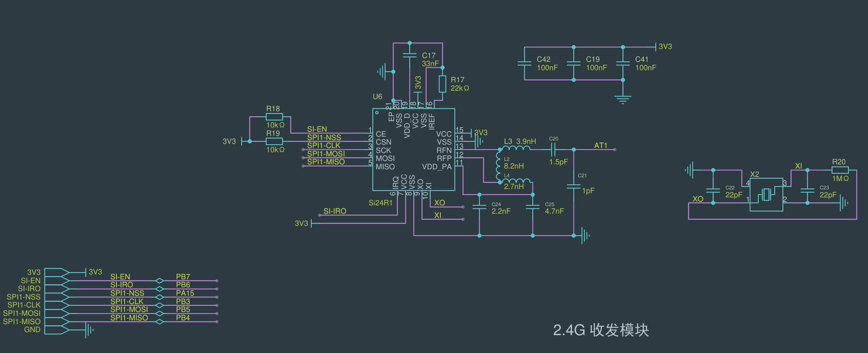Click the C17 33nF capacitor symbol

pyautogui.click(x=410, y=55)
